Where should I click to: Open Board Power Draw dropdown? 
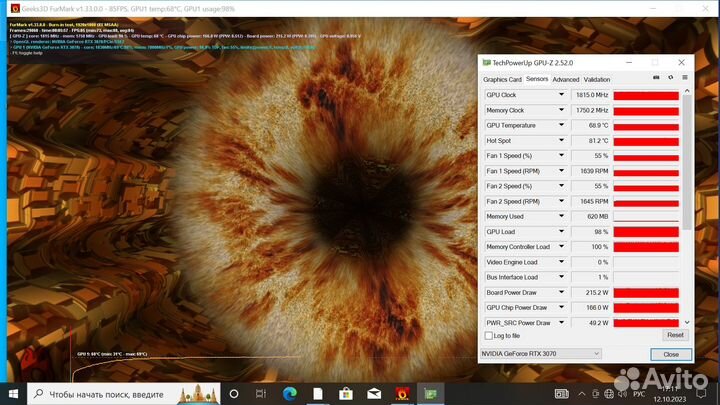click(x=561, y=292)
